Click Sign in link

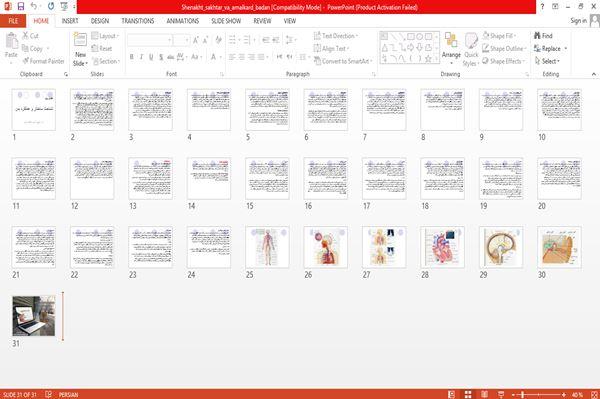pyautogui.click(x=578, y=21)
